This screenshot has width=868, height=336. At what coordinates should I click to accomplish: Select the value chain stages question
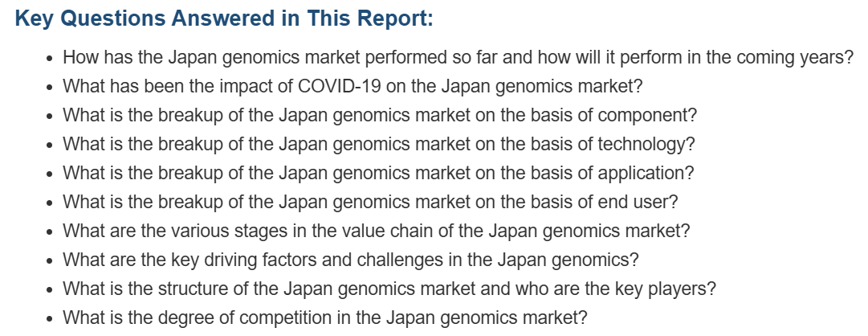pyautogui.click(x=377, y=231)
